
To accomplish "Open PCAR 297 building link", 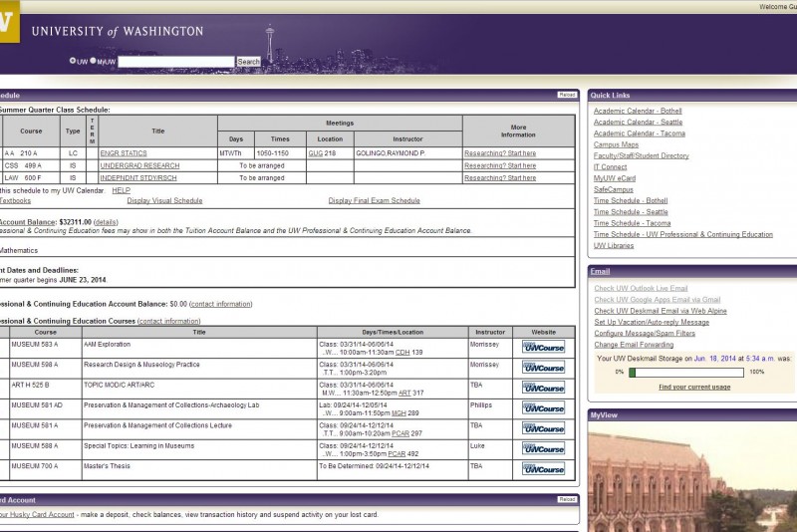I will click(x=400, y=433).
